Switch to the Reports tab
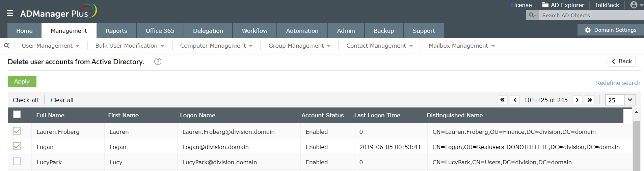The image size is (644, 171). point(116,31)
